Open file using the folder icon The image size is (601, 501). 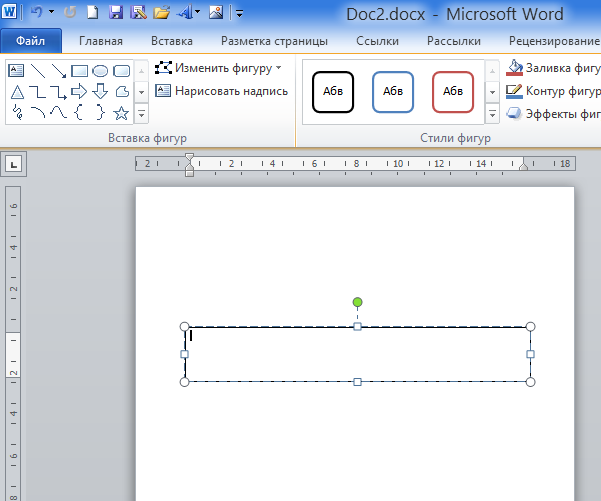pyautogui.click(x=161, y=13)
